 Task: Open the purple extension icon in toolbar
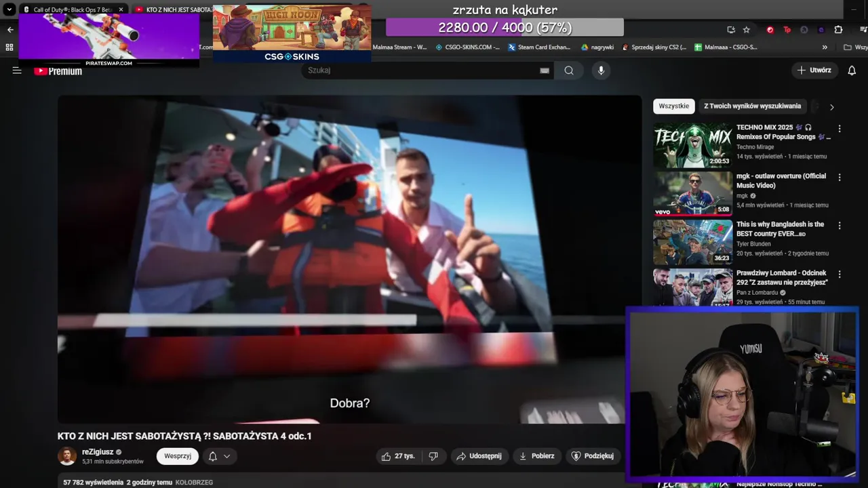pyautogui.click(x=821, y=30)
